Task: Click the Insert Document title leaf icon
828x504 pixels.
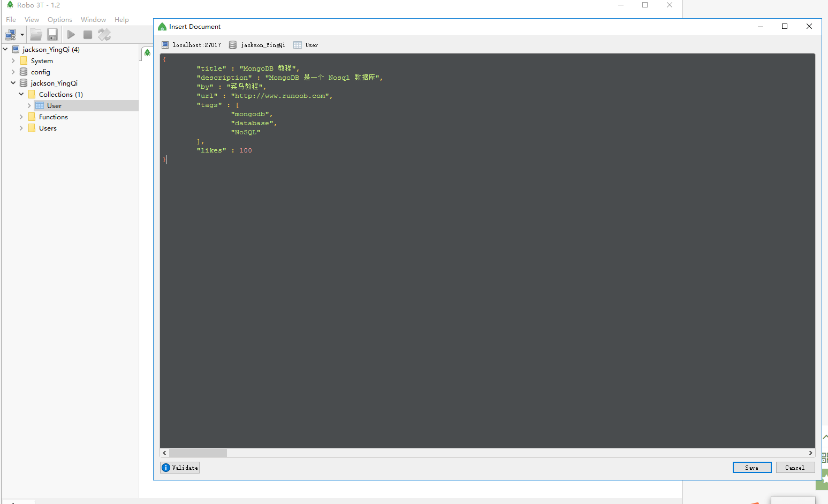Action: (x=162, y=26)
